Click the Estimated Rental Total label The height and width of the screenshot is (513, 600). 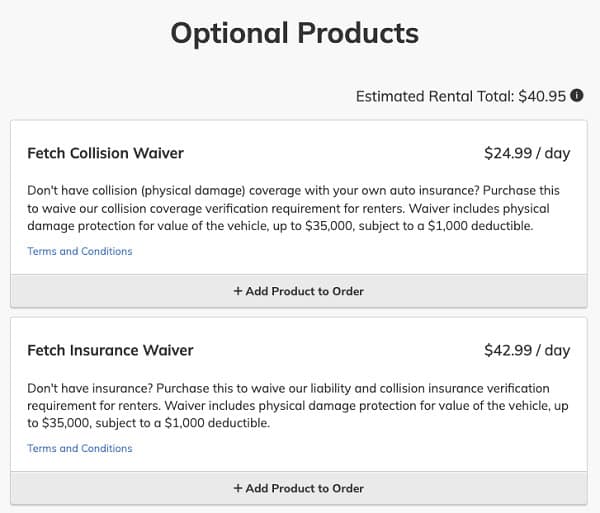[435, 96]
